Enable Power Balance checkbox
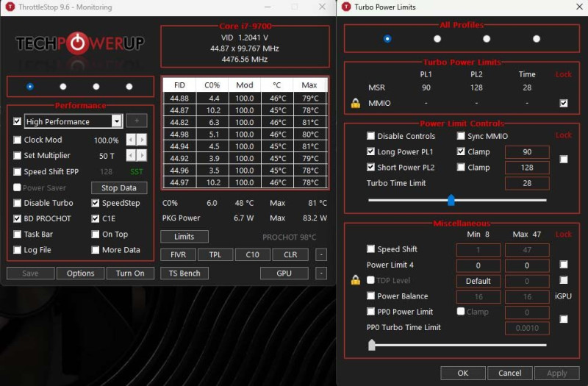This screenshot has height=386, width=588. click(x=370, y=296)
